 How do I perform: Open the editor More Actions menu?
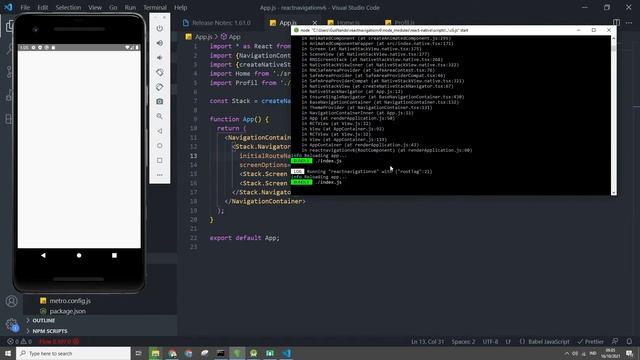[629, 22]
